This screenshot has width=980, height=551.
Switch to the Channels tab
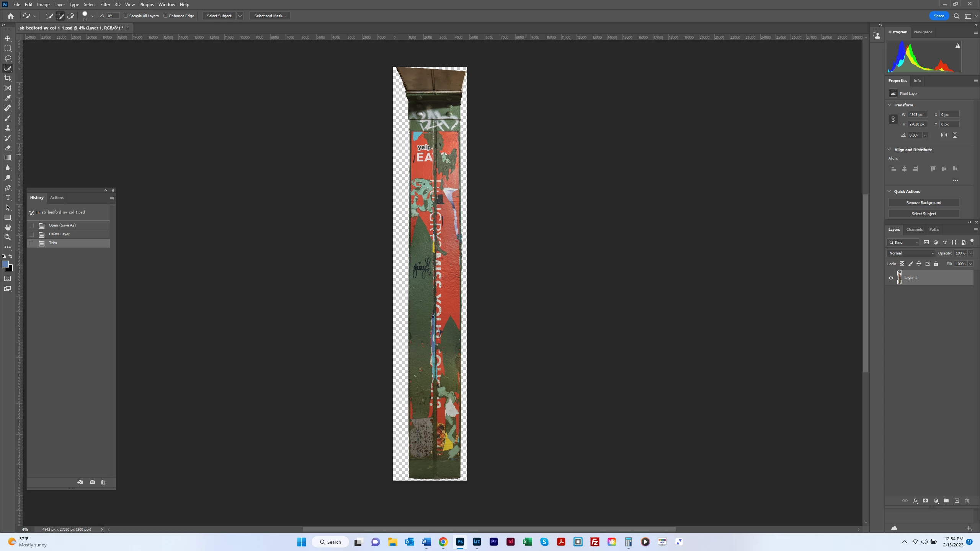pyautogui.click(x=914, y=230)
